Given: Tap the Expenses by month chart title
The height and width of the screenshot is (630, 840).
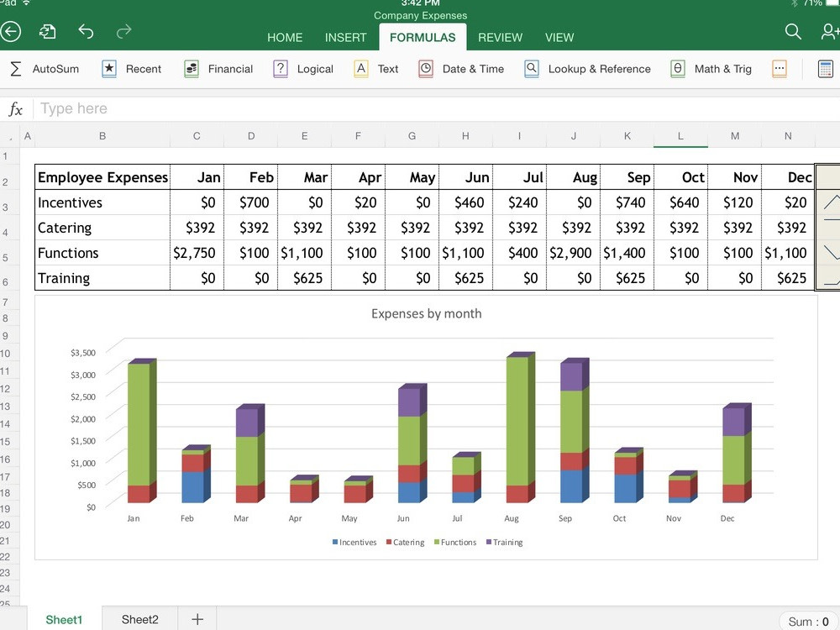Looking at the screenshot, I should coord(427,313).
